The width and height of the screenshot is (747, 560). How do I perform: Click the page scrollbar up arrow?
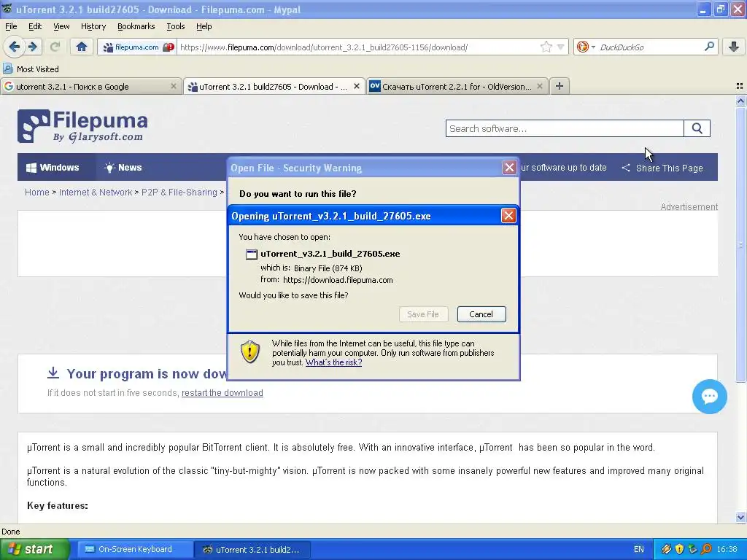click(x=740, y=101)
